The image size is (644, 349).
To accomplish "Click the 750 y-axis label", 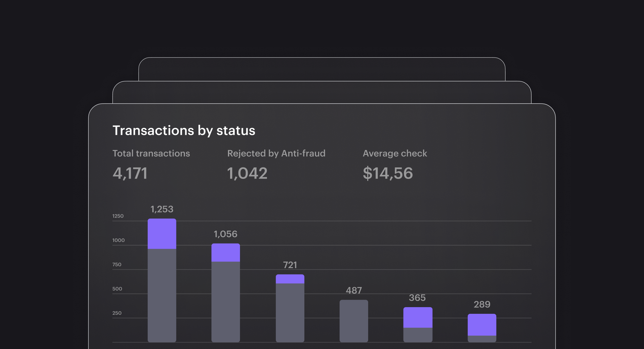I will [x=117, y=265].
